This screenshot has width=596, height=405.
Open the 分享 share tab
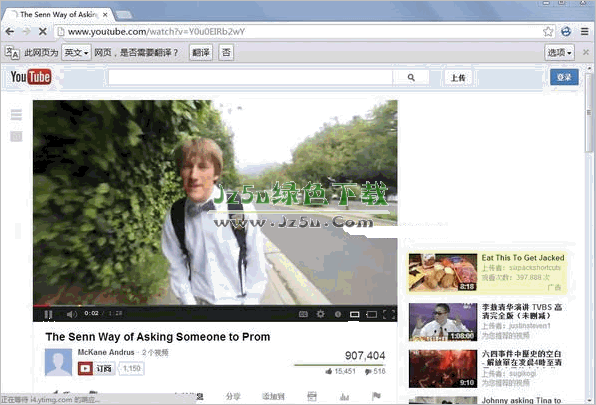[233, 397]
